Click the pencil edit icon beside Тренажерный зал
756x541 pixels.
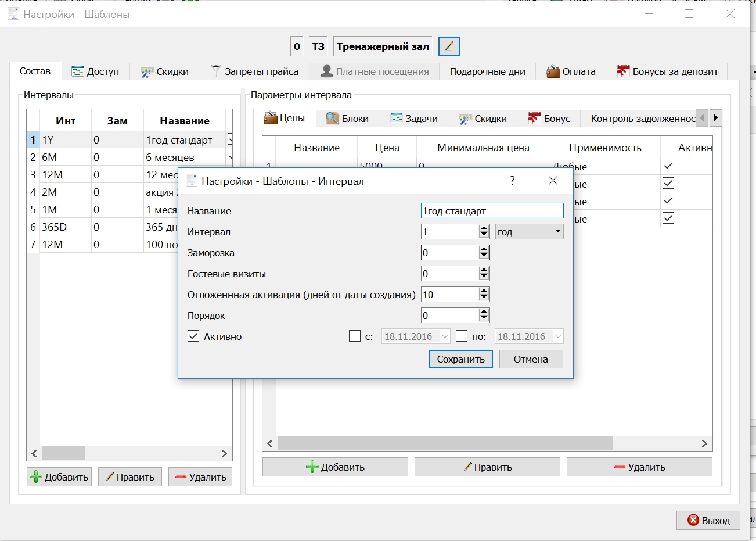coord(449,46)
